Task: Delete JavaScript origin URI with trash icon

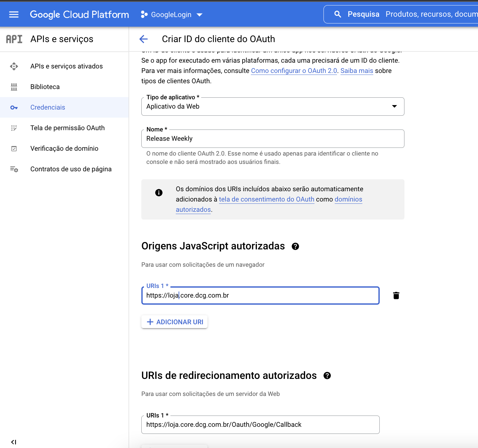Action: click(396, 295)
